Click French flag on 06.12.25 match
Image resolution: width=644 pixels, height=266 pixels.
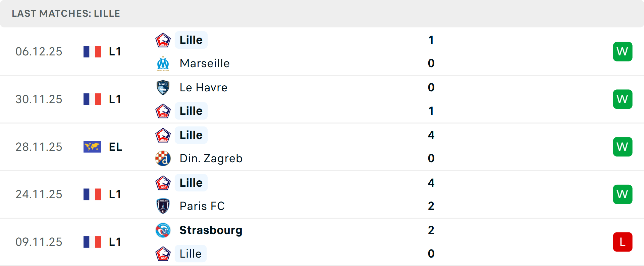[x=92, y=52]
